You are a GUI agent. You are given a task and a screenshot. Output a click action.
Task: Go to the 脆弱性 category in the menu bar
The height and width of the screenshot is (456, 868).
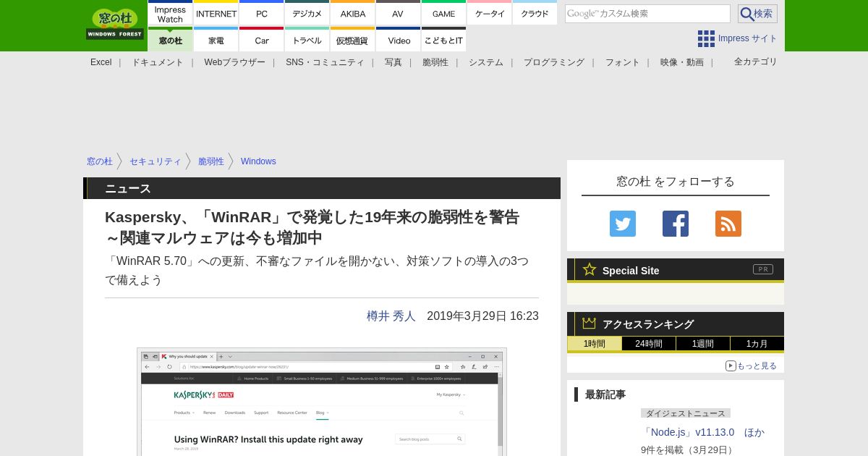click(x=435, y=62)
